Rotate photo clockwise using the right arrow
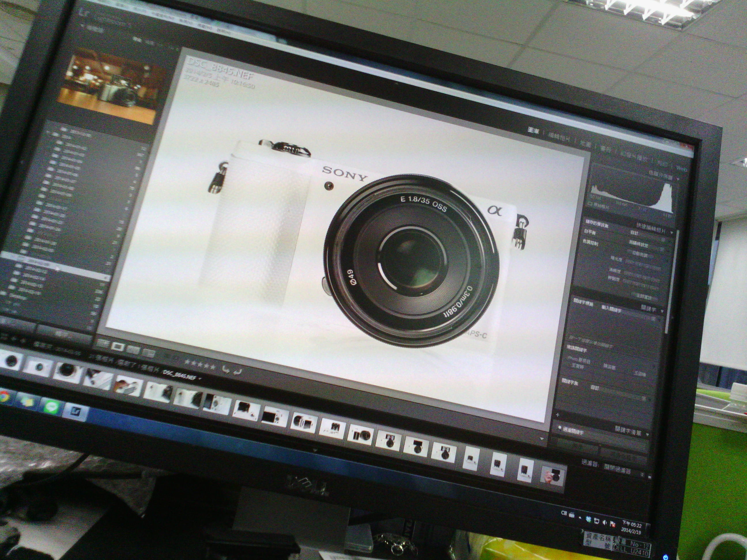This screenshot has width=747, height=560. (x=237, y=371)
